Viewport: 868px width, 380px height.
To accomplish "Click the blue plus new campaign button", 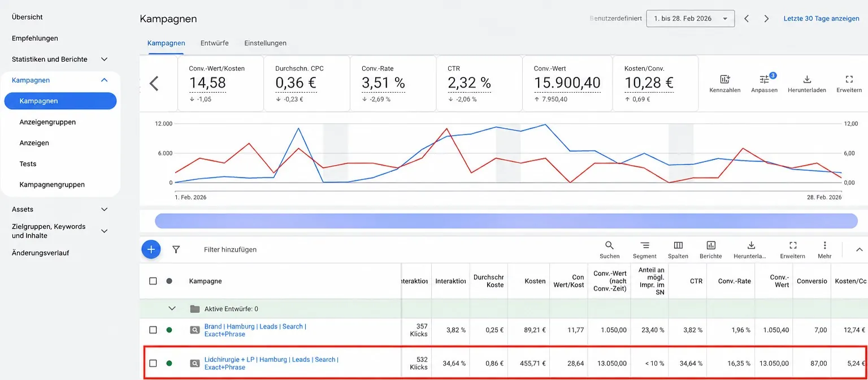I will tap(151, 249).
